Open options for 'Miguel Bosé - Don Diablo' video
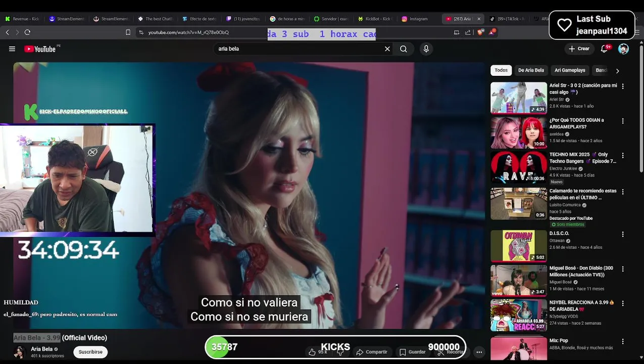This screenshot has height=364, width=644. coord(623,269)
